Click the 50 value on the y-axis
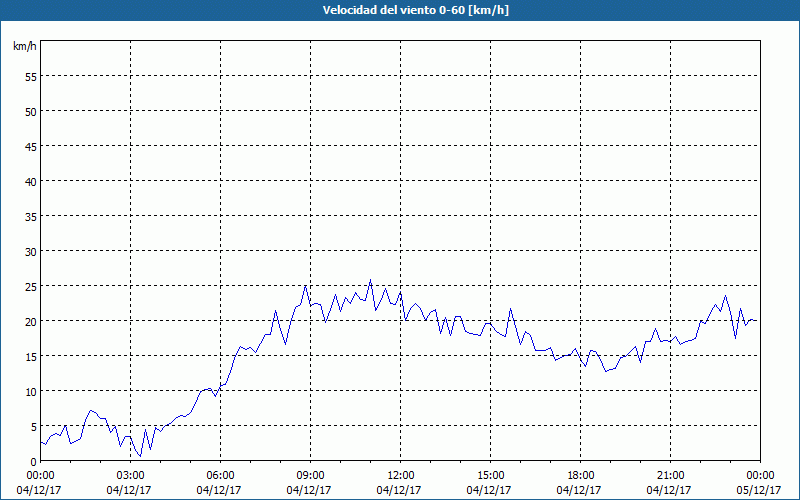Screen dimensions: 800x500 (x=31, y=111)
